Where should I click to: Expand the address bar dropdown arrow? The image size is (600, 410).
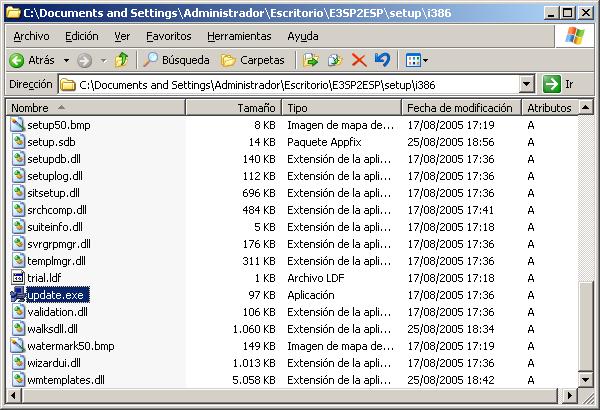[x=527, y=84]
